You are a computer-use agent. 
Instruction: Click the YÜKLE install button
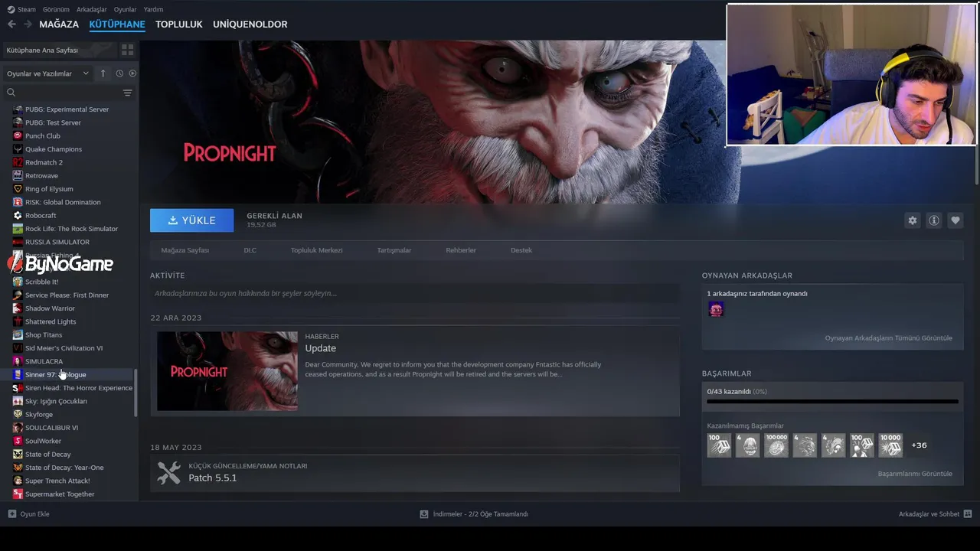click(x=192, y=220)
